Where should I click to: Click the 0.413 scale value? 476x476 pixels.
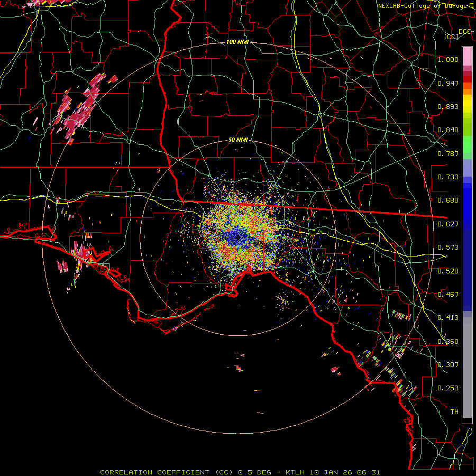coord(448,317)
